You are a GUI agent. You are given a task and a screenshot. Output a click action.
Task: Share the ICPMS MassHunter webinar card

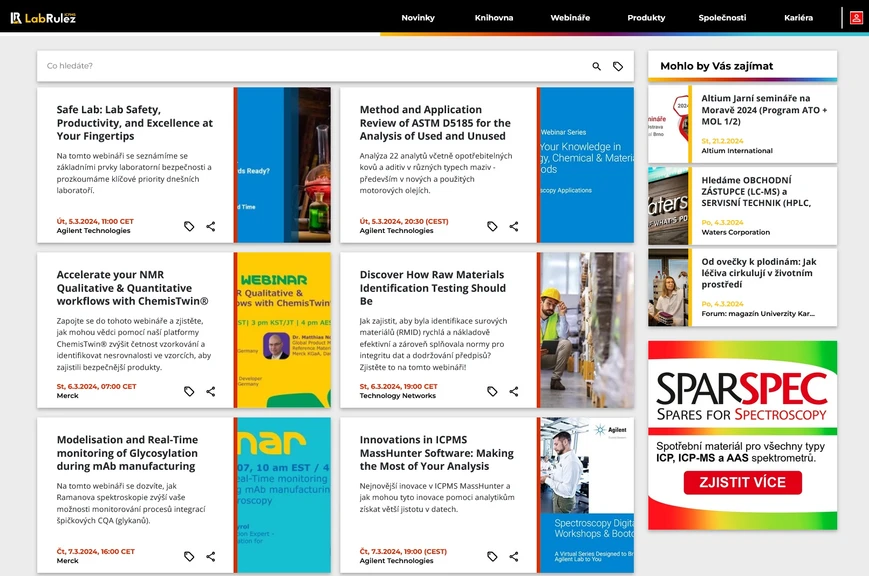[514, 556]
